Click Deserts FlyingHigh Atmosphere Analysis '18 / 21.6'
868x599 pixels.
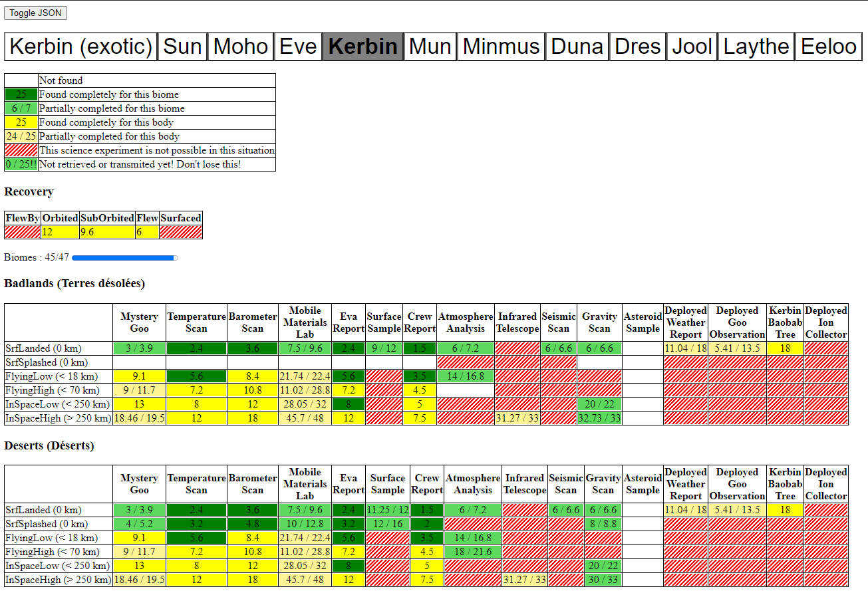click(x=473, y=552)
